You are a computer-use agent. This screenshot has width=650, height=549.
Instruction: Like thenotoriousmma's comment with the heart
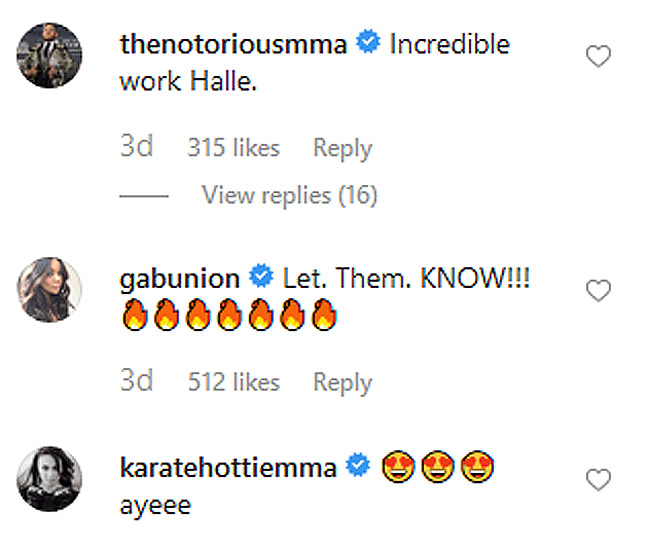point(598,58)
